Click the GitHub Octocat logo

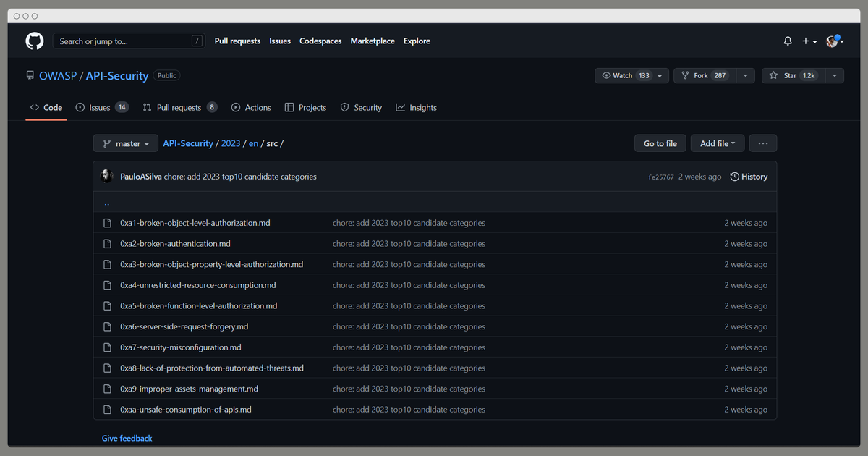coord(35,41)
